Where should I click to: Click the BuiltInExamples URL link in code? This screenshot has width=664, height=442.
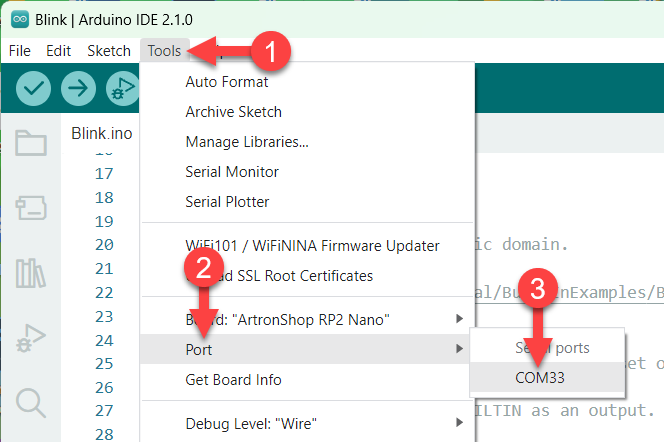coord(569,293)
